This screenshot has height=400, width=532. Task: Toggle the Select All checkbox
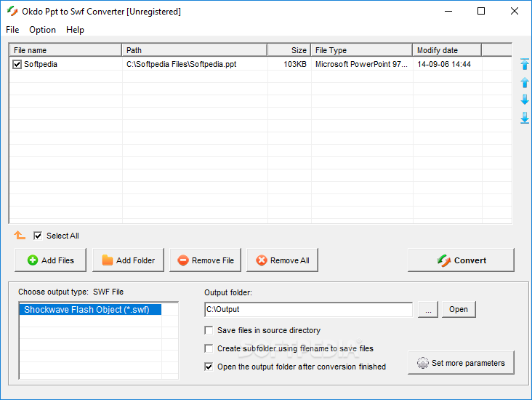[x=38, y=236]
